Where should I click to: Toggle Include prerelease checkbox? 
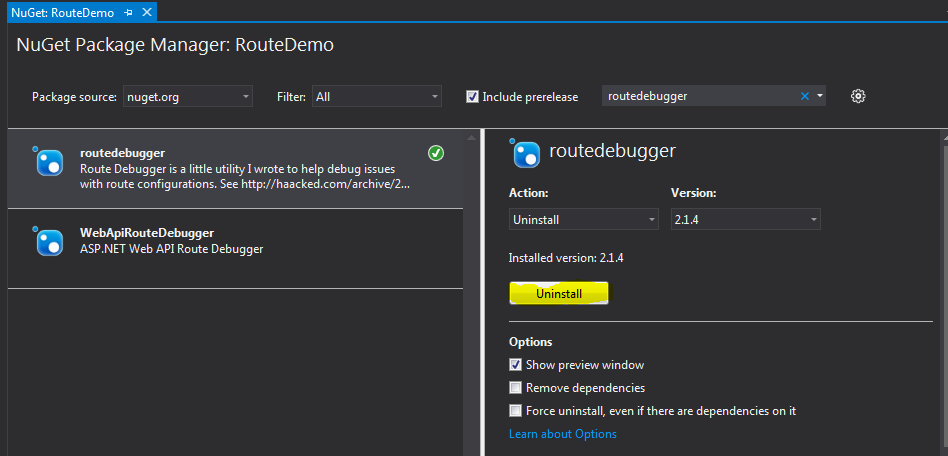472,97
